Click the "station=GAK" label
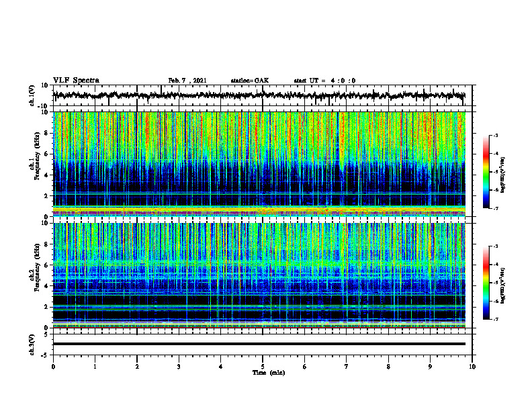The height and width of the screenshot is (411, 532). point(250,81)
